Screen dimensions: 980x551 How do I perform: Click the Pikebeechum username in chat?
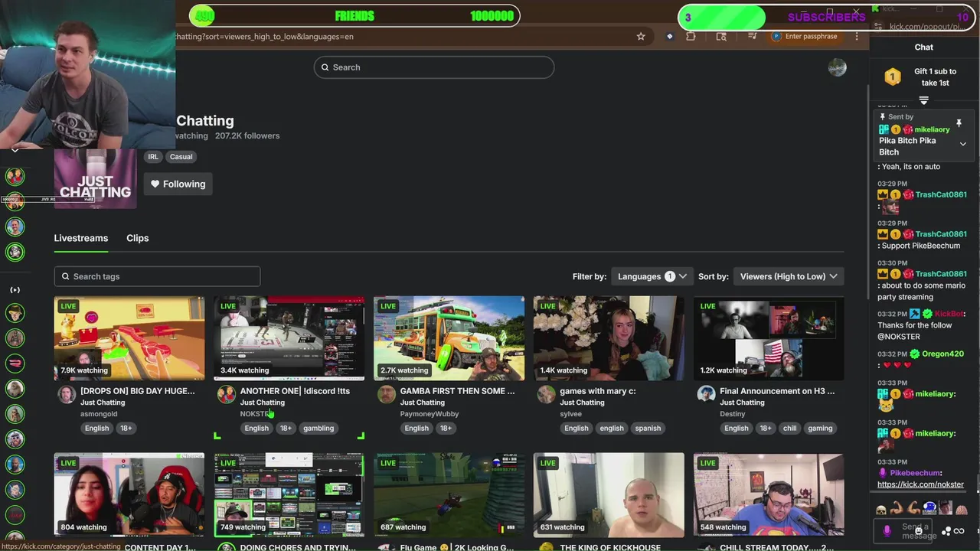click(916, 474)
